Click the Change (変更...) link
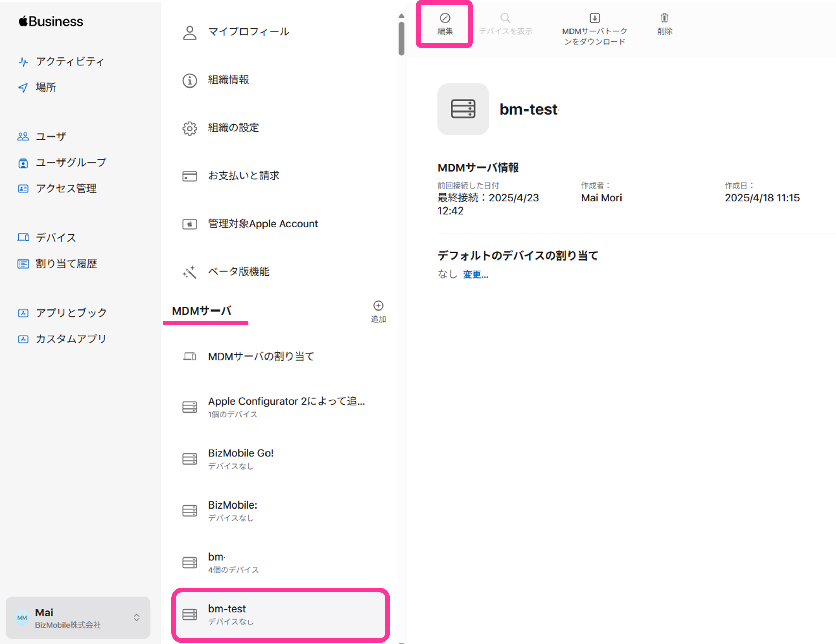The image size is (836, 644). [475, 274]
